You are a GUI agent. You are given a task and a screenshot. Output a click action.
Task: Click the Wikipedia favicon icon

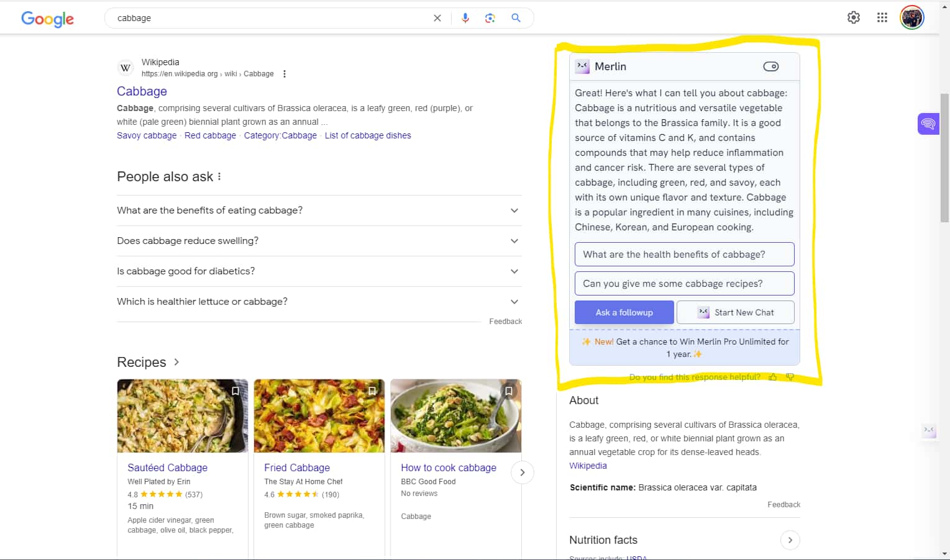pos(126,68)
